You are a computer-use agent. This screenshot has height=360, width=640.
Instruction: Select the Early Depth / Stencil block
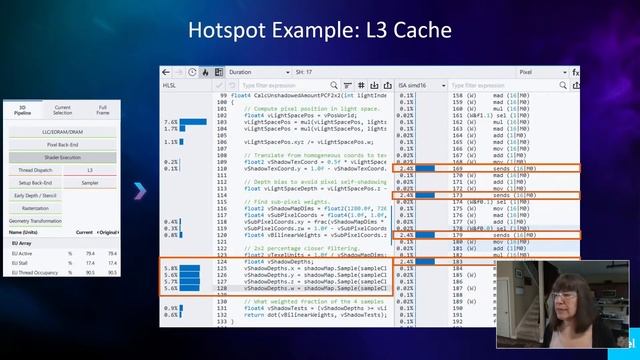pos(35,196)
